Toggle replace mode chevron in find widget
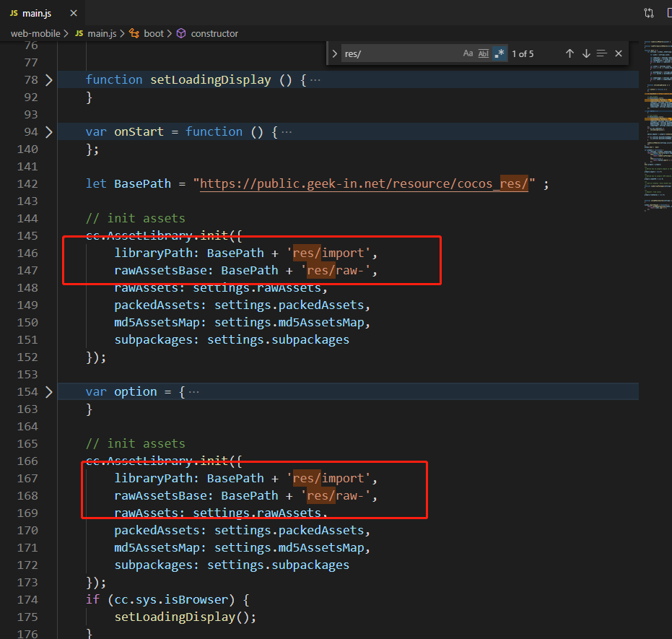This screenshot has height=639, width=672. 334,53
